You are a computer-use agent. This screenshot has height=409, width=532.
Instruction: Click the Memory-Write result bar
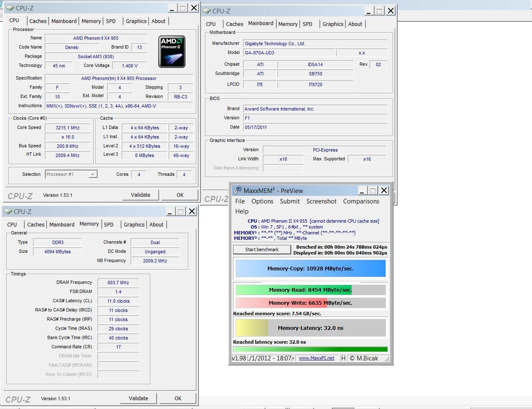311,303
